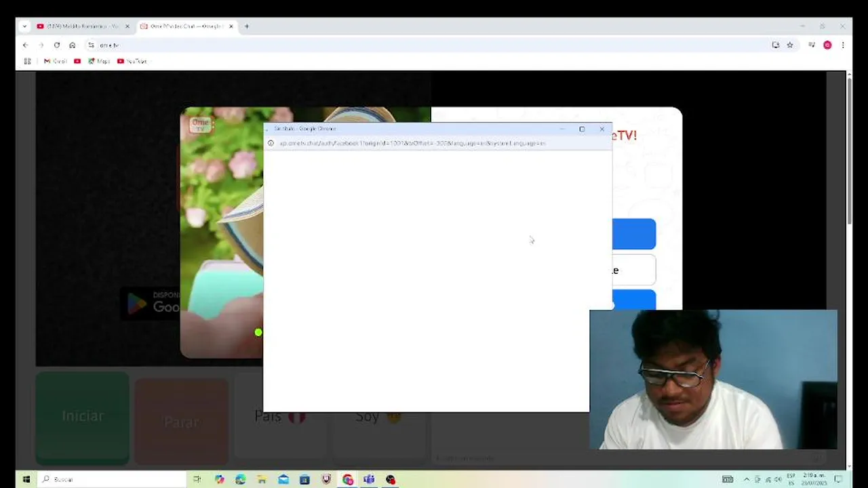The width and height of the screenshot is (868, 488).
Task: Open the Mail app on taskbar
Action: click(x=283, y=479)
